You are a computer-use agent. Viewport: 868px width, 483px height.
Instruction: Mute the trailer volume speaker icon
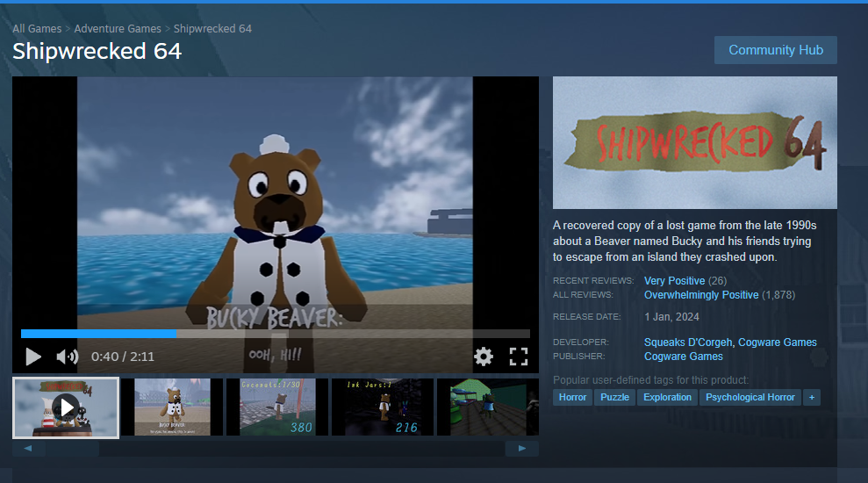click(67, 357)
